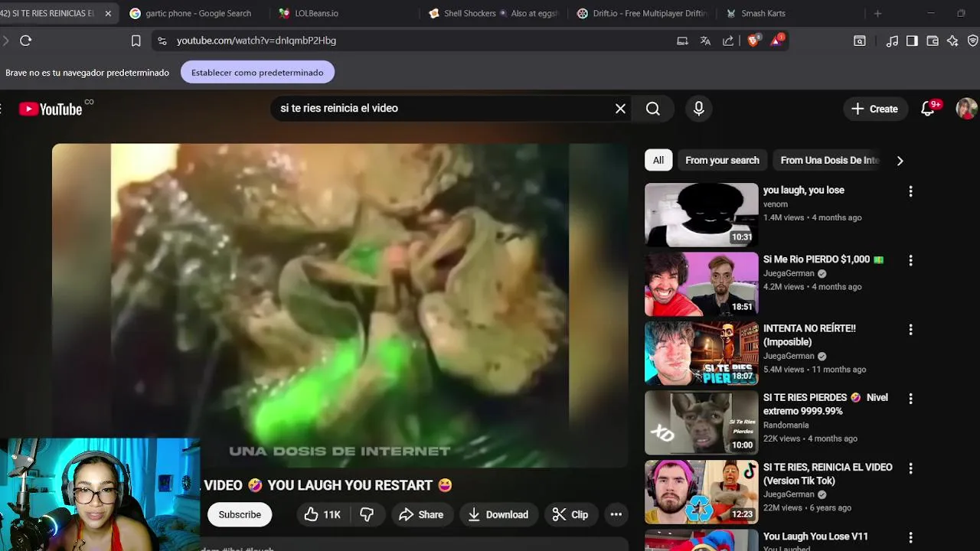980x551 pixels.
Task: Open site information icon in address bar
Action: pos(162,41)
